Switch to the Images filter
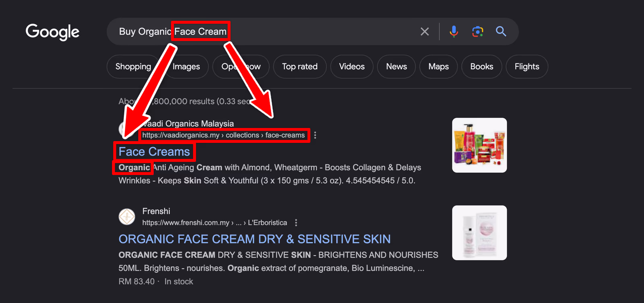Screen dimensions: 644x303 tap(186, 66)
